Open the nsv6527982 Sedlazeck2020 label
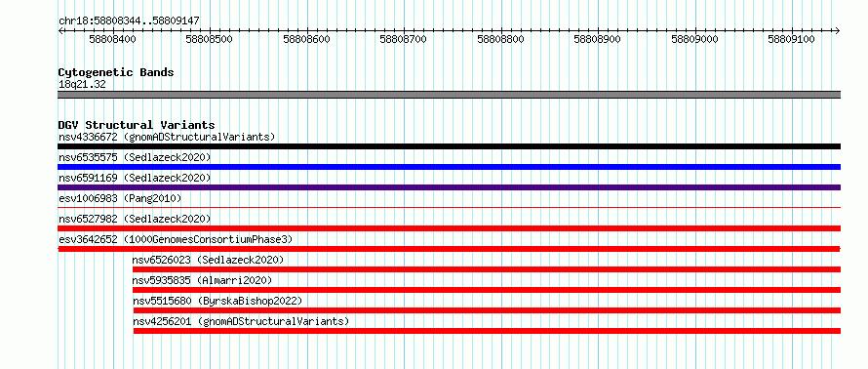 [135, 219]
